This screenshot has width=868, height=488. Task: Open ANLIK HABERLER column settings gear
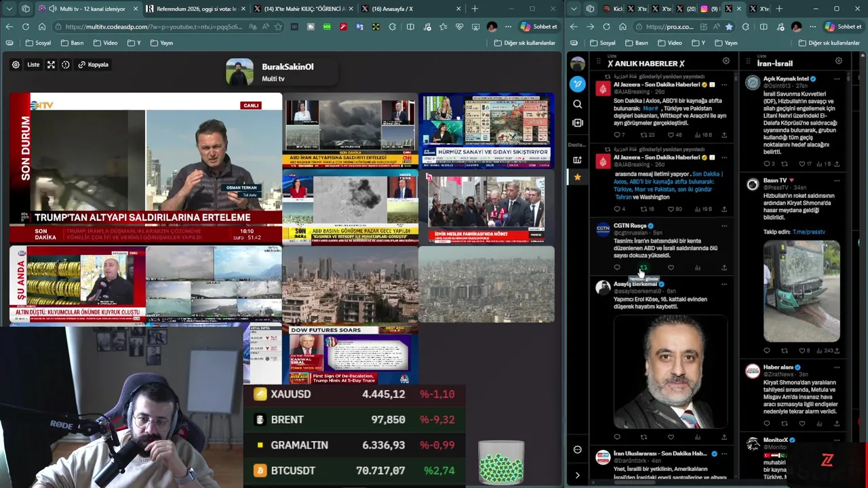pos(726,61)
